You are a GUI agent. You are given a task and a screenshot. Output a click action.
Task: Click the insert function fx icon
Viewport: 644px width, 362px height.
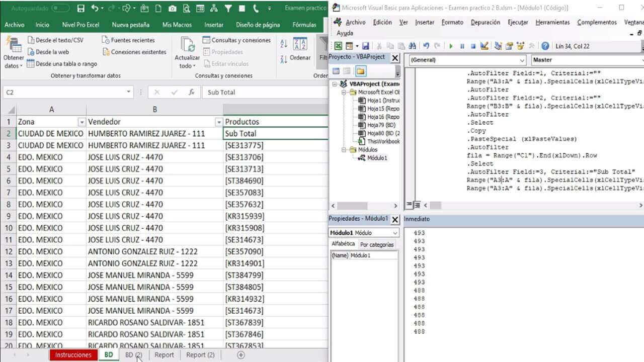[x=191, y=92]
